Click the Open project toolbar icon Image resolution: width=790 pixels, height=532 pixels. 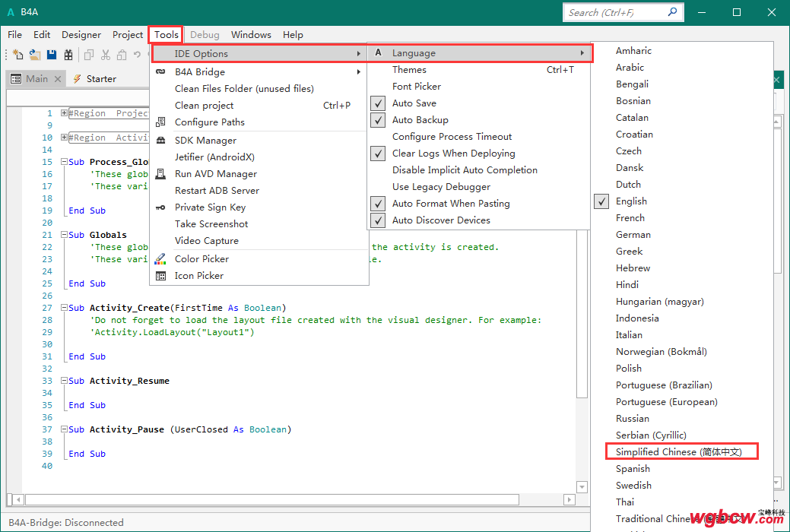(x=35, y=55)
